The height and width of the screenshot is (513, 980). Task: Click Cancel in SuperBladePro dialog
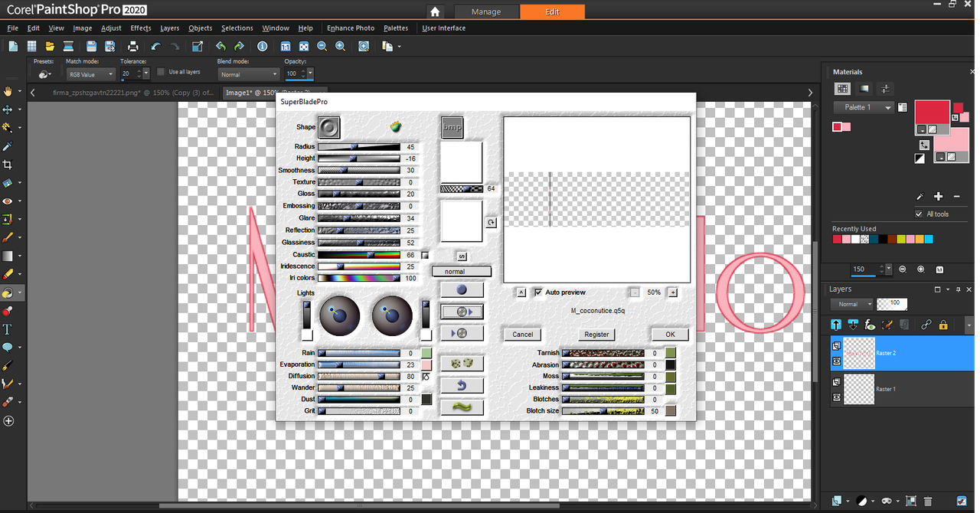[523, 335]
